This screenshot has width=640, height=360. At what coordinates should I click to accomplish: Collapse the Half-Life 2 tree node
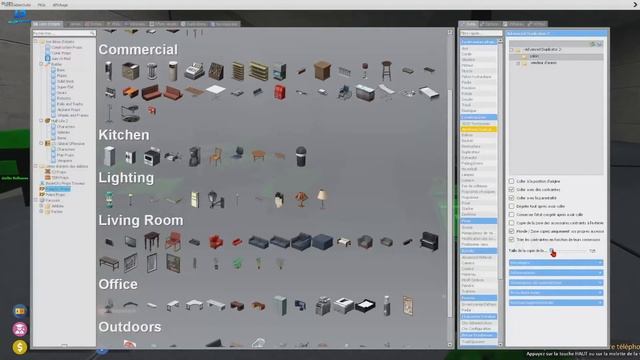[41, 121]
